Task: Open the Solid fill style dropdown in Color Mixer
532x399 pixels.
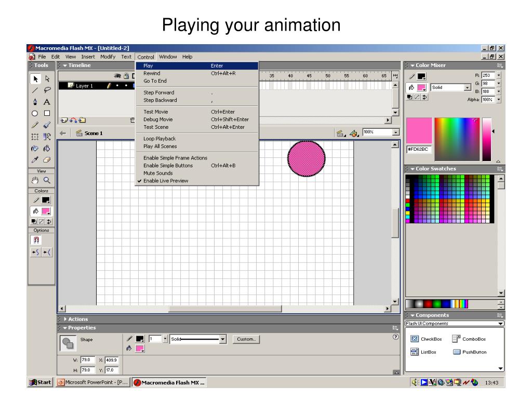Action: click(468, 87)
